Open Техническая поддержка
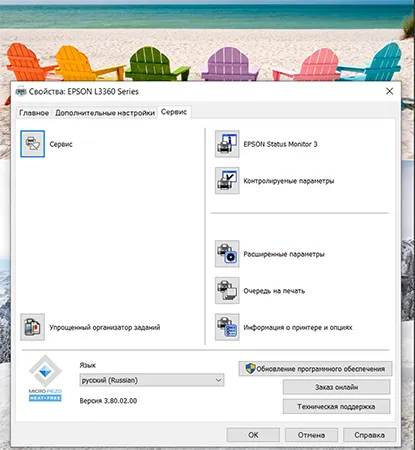 [x=336, y=406]
